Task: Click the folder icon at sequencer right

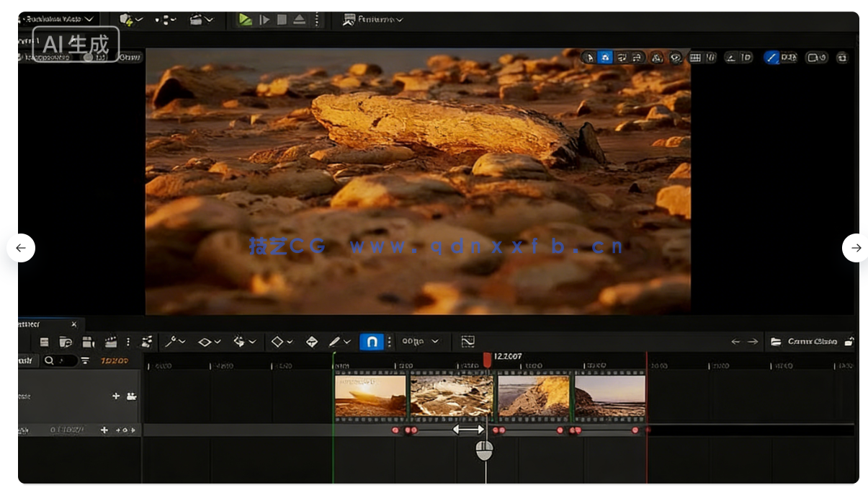Action: coord(776,342)
